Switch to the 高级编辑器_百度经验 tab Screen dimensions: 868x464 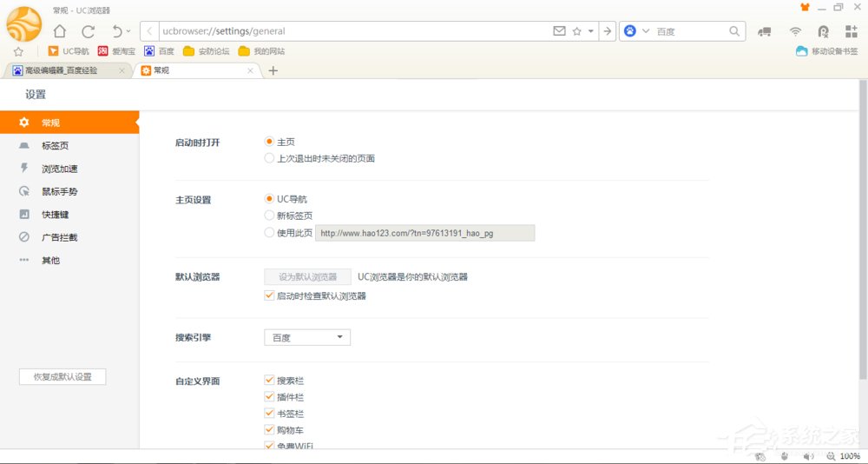coord(65,70)
